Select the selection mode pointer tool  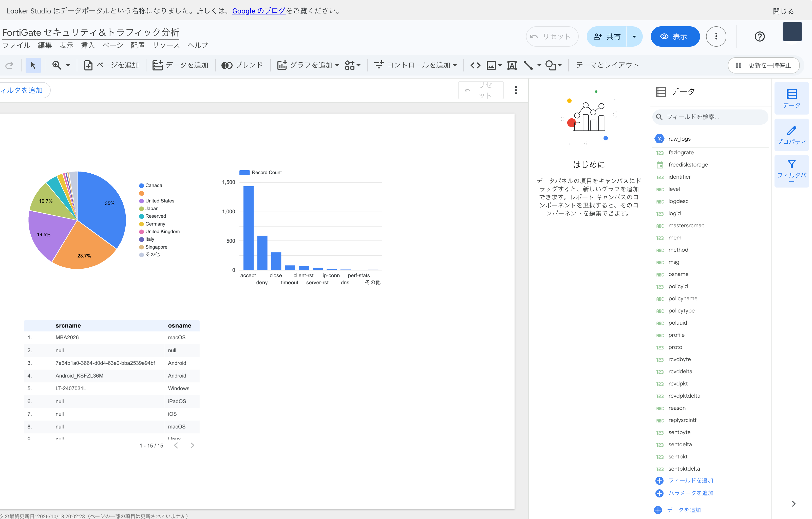point(33,65)
